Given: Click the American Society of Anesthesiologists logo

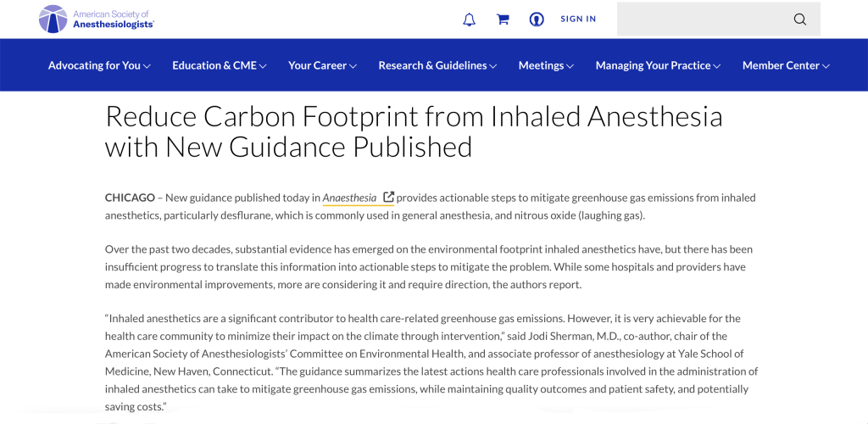Looking at the screenshot, I should coord(96,19).
